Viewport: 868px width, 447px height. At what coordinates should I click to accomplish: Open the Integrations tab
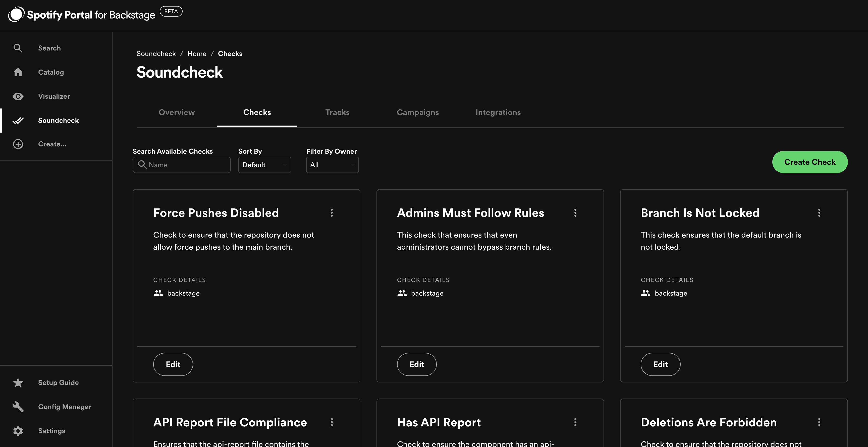coord(498,113)
